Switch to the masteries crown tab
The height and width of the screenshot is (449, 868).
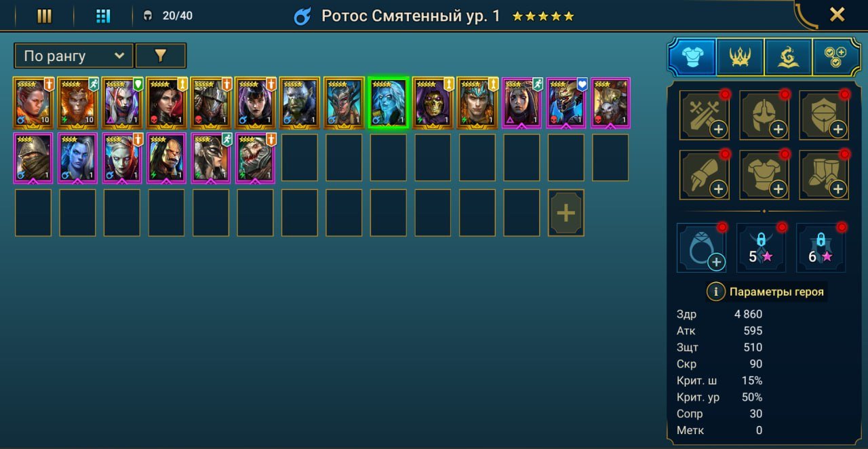740,57
